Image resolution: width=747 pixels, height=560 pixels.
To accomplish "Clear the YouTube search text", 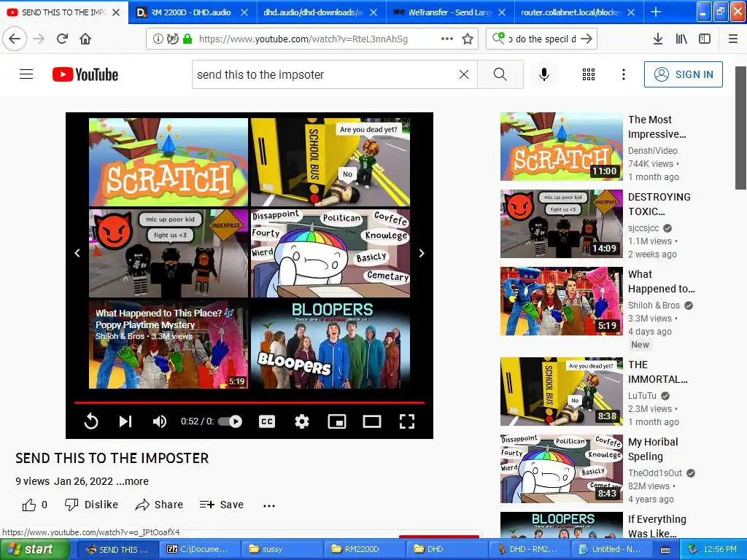I will pyautogui.click(x=463, y=74).
